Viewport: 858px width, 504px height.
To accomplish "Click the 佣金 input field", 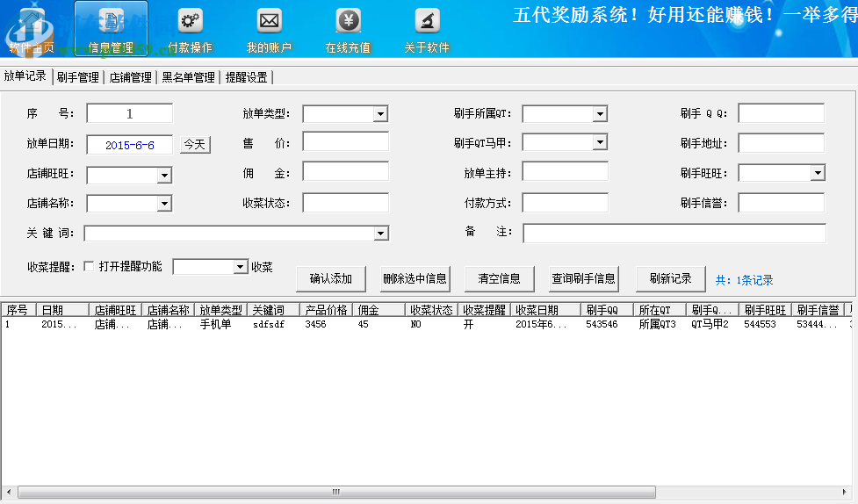I will click(345, 171).
